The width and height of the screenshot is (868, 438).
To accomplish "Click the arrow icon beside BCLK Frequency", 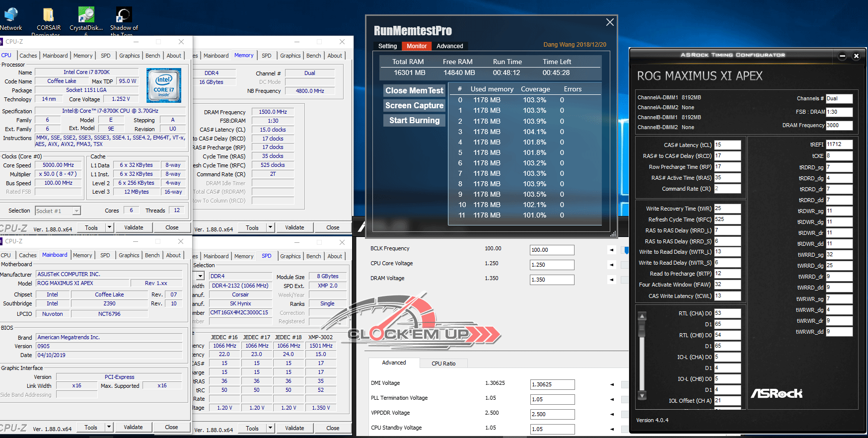I will [611, 250].
